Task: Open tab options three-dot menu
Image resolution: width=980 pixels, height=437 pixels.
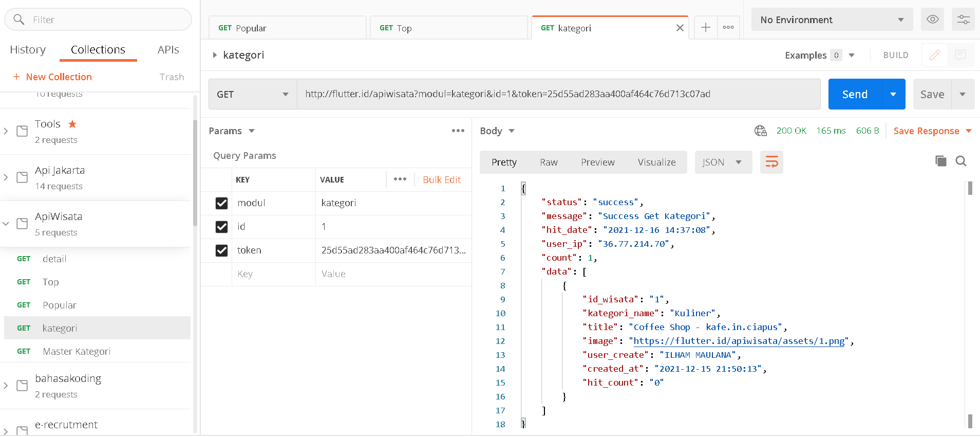Action: tap(728, 27)
